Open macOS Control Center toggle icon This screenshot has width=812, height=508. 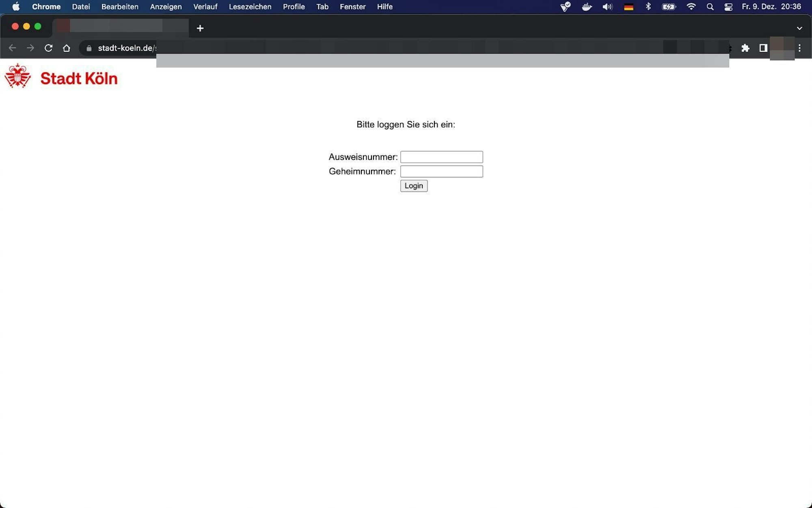tap(728, 7)
